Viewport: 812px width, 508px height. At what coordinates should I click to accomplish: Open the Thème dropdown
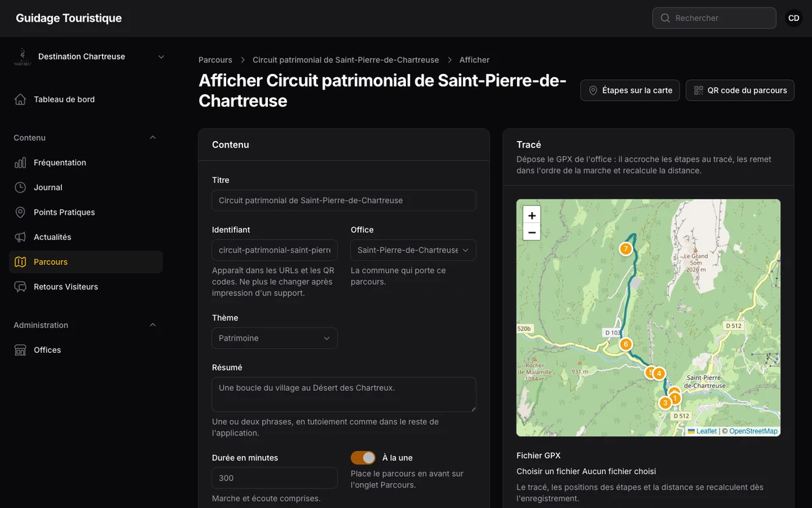(x=275, y=338)
